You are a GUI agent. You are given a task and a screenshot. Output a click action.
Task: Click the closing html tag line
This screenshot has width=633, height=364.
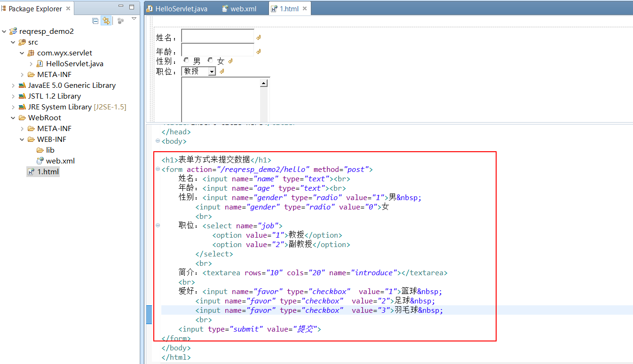click(x=176, y=357)
